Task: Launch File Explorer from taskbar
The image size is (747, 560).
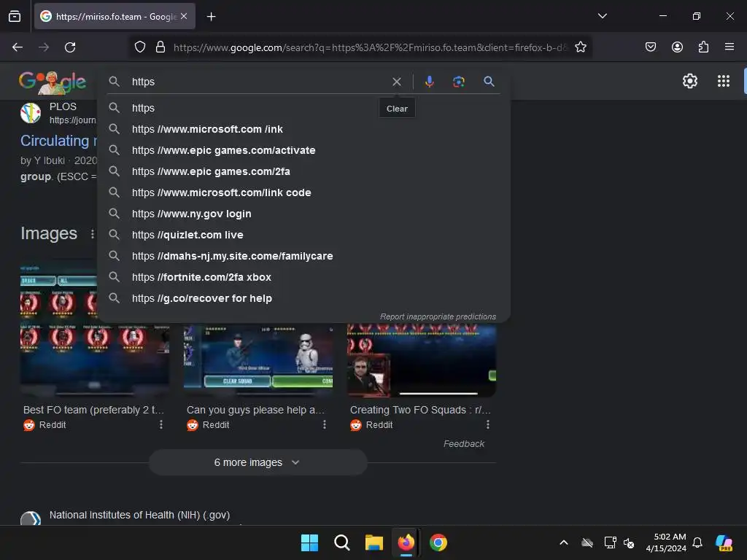Action: (374, 542)
